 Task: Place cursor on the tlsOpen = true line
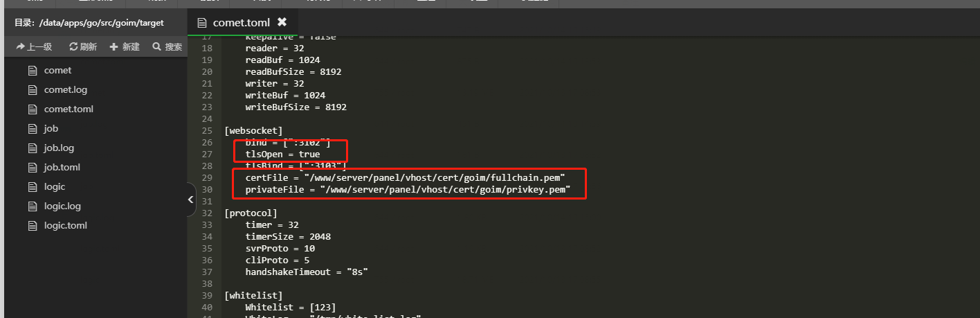(x=282, y=154)
